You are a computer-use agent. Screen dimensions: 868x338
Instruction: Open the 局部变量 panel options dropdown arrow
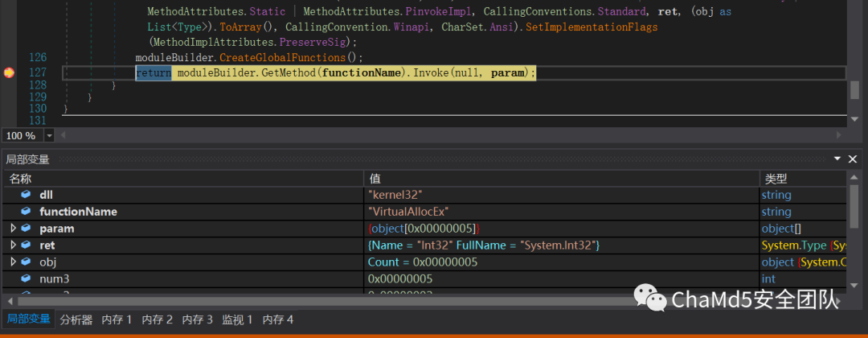coord(837,159)
